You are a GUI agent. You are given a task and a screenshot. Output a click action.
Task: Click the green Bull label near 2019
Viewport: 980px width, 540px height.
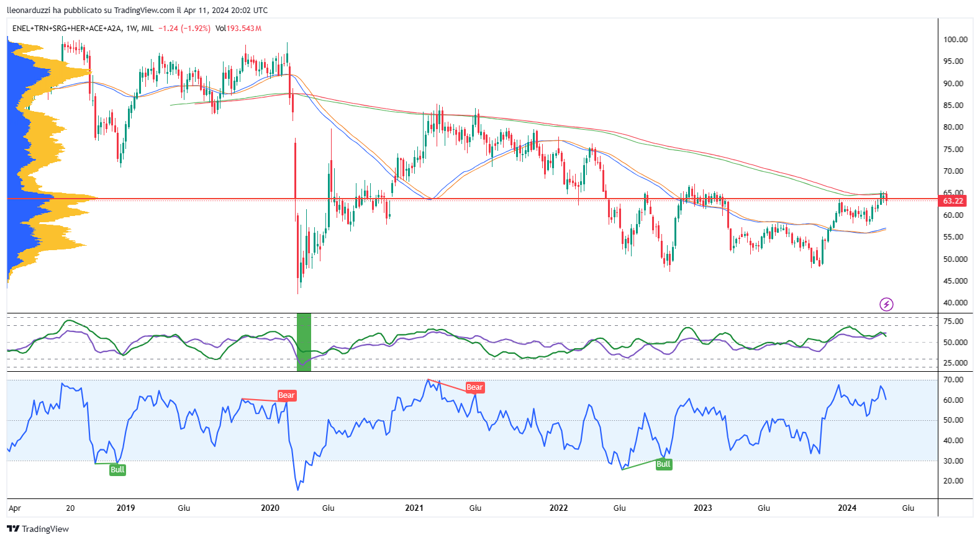click(117, 470)
